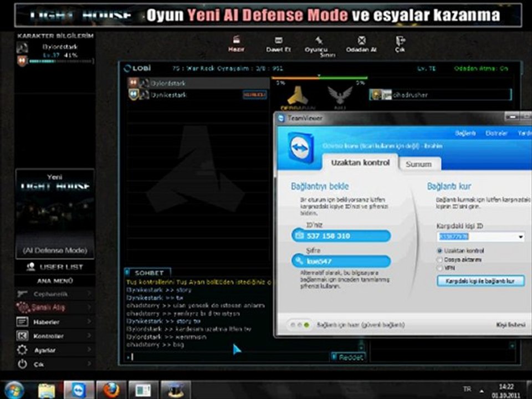532x399 pixels.
Task: Switch to the Sunum tab
Action: click(419, 164)
